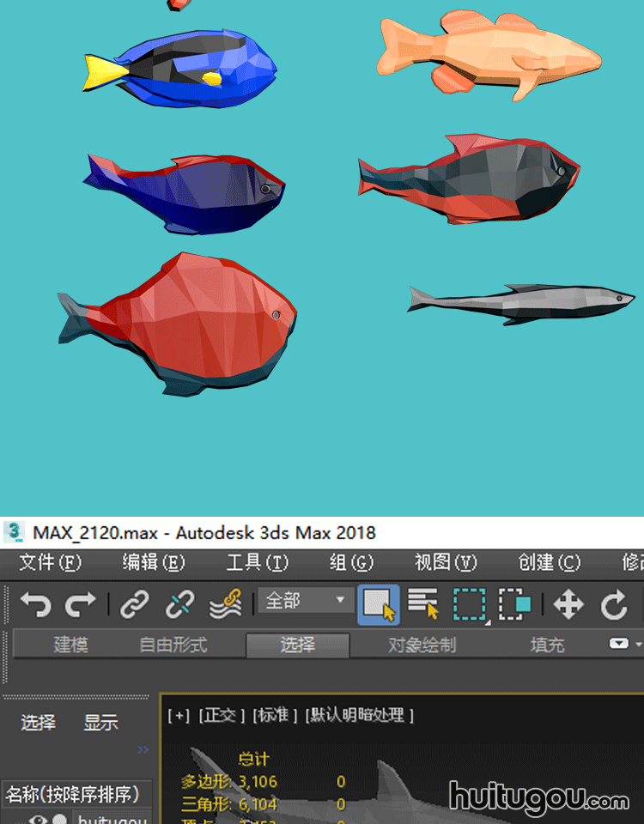This screenshot has height=824, width=644.
Task: Switch to the 对象绘制 ribbon tab
Action: pos(422,645)
